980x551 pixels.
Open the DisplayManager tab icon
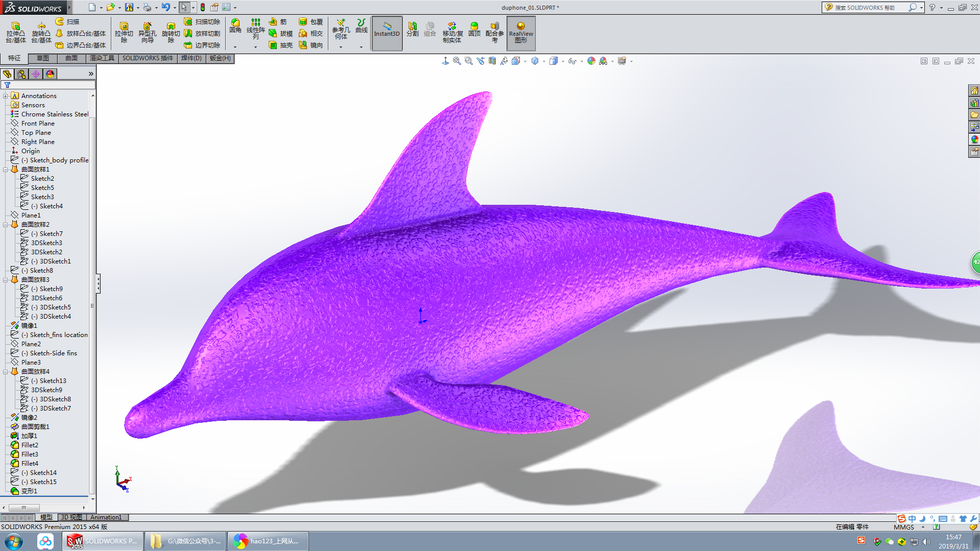pos(50,74)
